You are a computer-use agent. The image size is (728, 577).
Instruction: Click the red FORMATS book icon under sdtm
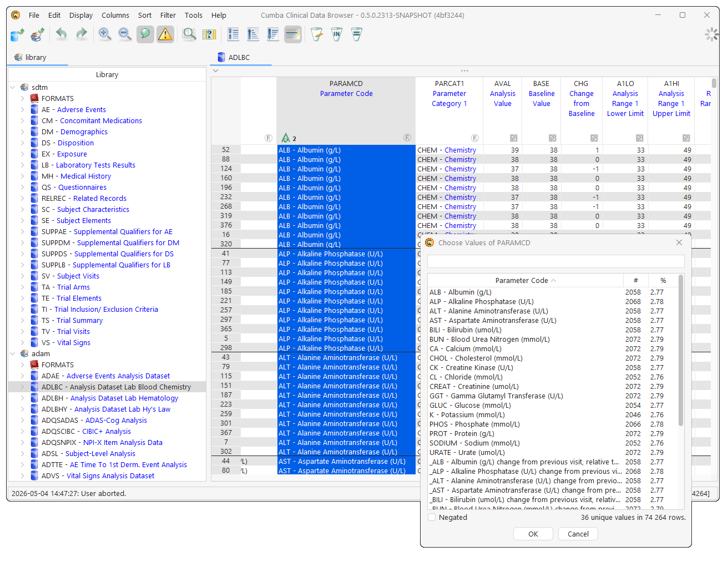click(34, 98)
